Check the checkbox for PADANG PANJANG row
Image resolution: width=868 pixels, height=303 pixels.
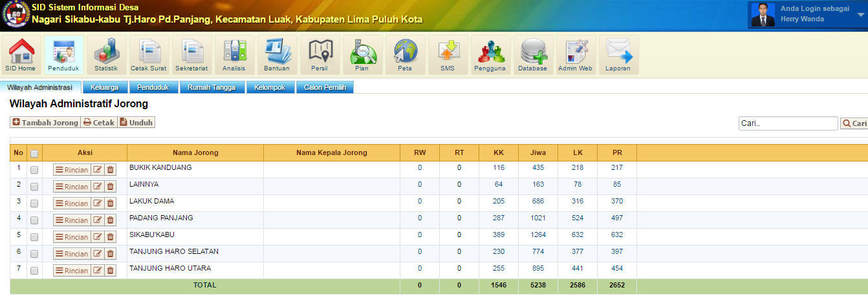pyautogui.click(x=34, y=220)
